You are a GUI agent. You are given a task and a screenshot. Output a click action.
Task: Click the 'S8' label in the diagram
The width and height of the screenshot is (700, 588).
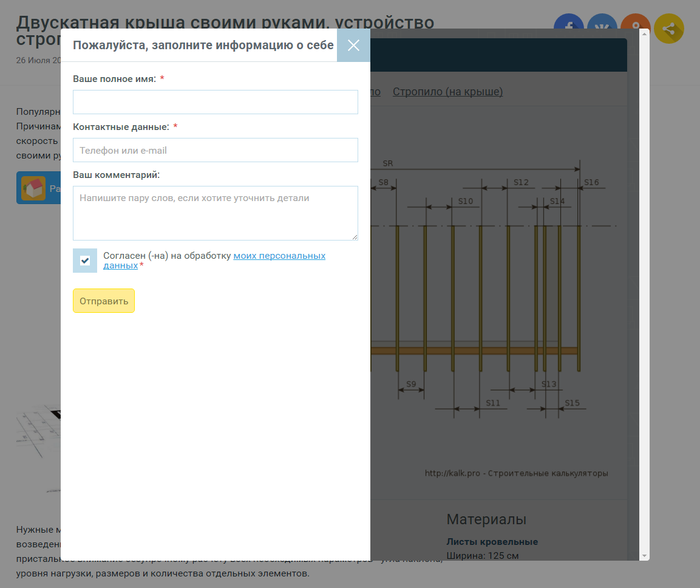(384, 182)
